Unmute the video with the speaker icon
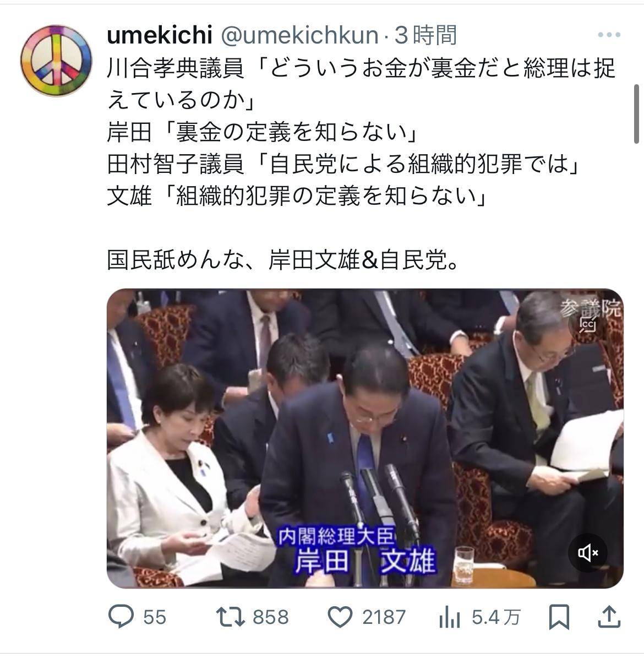Viewport: 644px width, 658px height. tap(588, 553)
